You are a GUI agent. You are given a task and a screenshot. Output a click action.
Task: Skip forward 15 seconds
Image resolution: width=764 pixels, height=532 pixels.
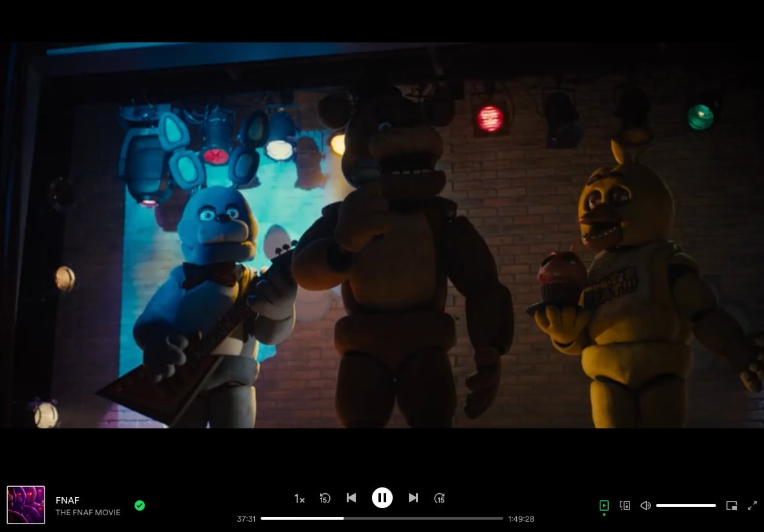point(439,498)
